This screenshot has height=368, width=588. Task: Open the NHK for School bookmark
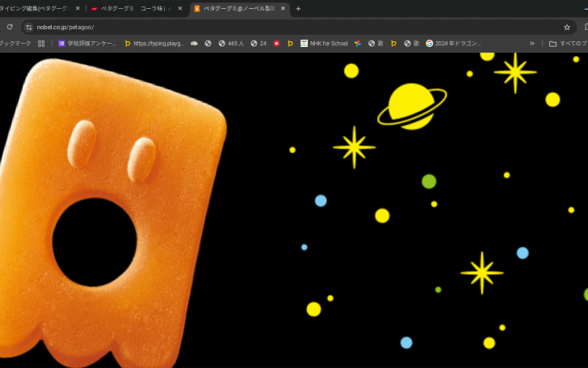[x=324, y=44]
